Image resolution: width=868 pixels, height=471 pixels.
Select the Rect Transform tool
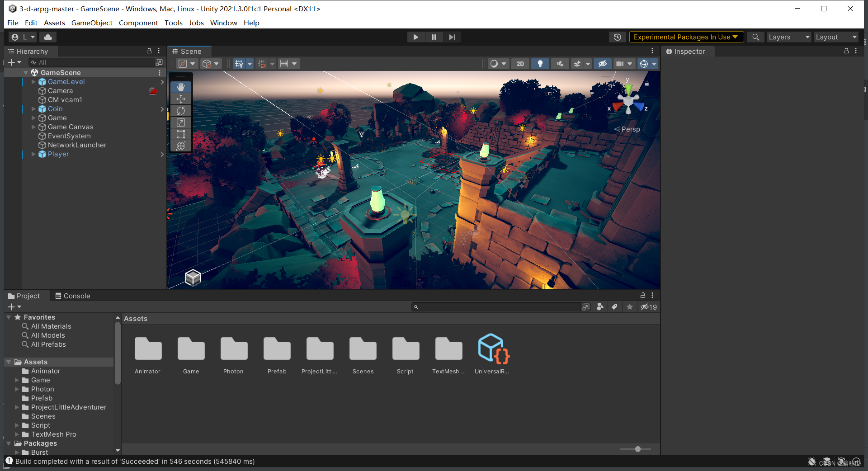[181, 134]
